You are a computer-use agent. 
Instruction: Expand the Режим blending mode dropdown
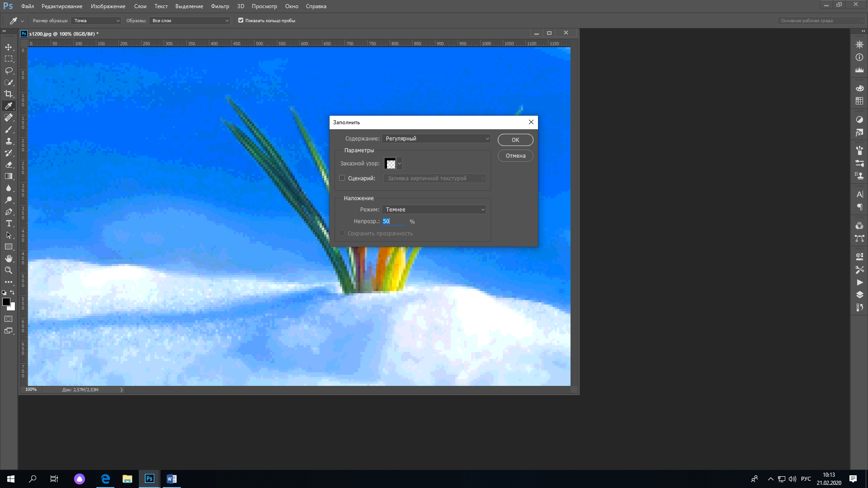coord(434,210)
